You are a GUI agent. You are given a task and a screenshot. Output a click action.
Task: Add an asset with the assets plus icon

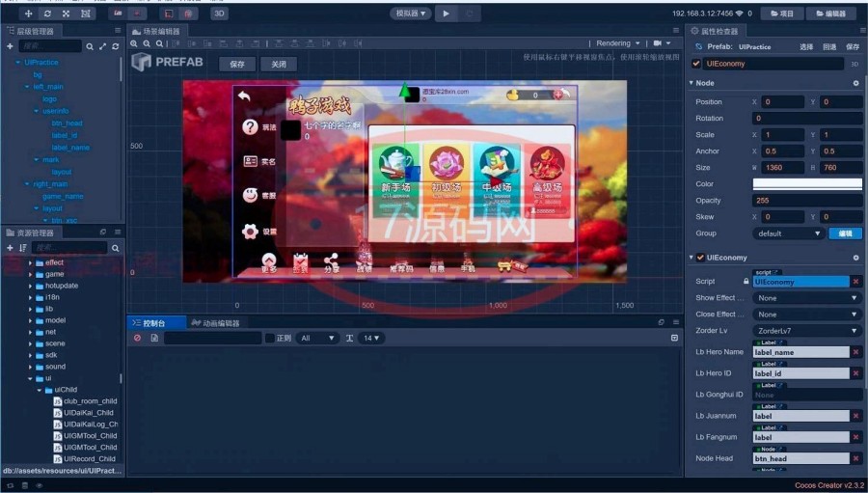click(x=10, y=248)
